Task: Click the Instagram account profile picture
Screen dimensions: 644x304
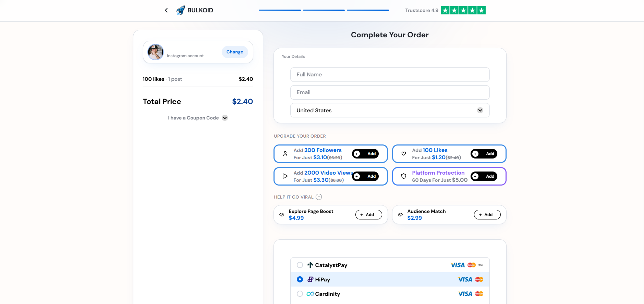Action: pyautogui.click(x=156, y=52)
